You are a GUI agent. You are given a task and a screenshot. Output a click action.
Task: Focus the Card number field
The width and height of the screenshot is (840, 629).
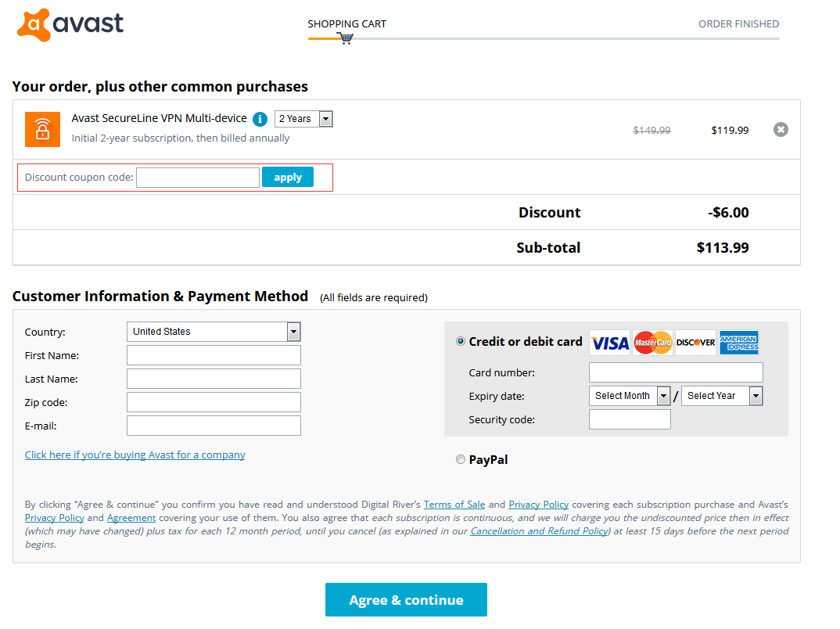(x=676, y=372)
